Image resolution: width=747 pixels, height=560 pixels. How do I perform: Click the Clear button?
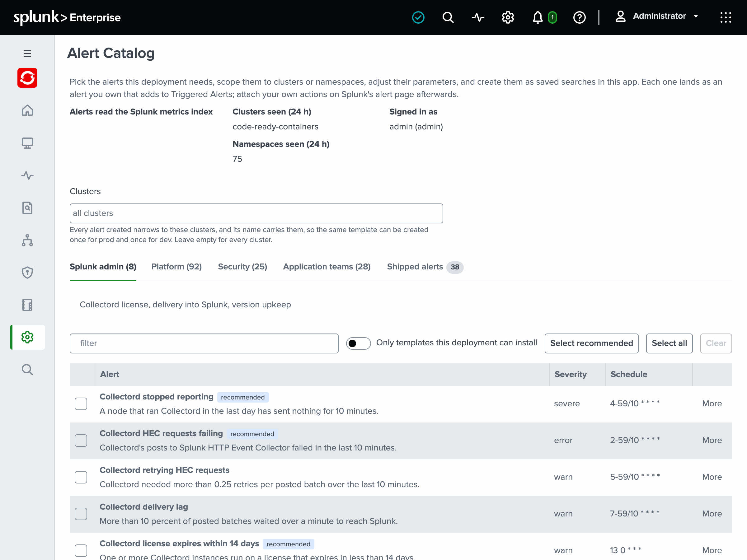(716, 343)
